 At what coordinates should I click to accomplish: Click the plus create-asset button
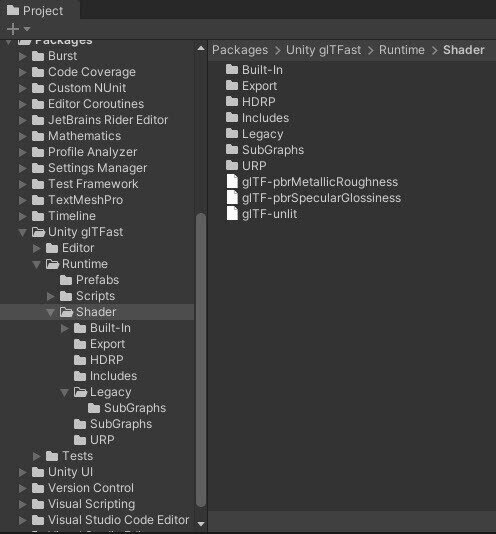pos(13,29)
